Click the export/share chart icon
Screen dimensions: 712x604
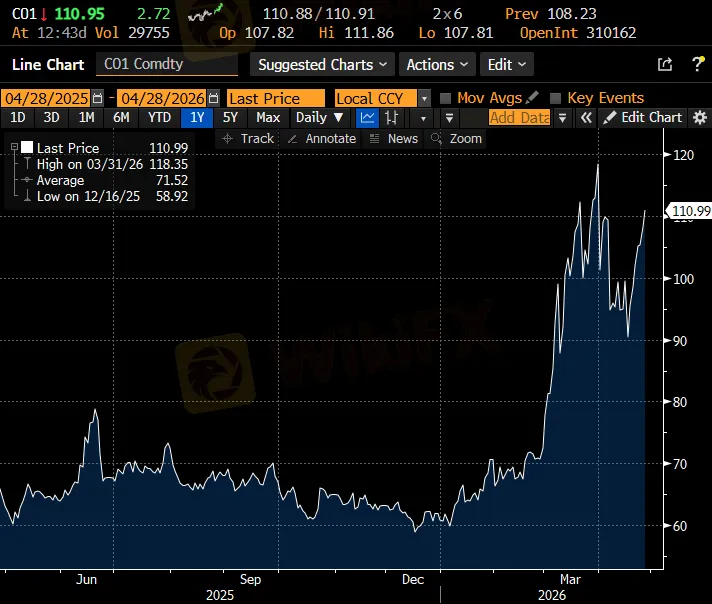pyautogui.click(x=665, y=65)
